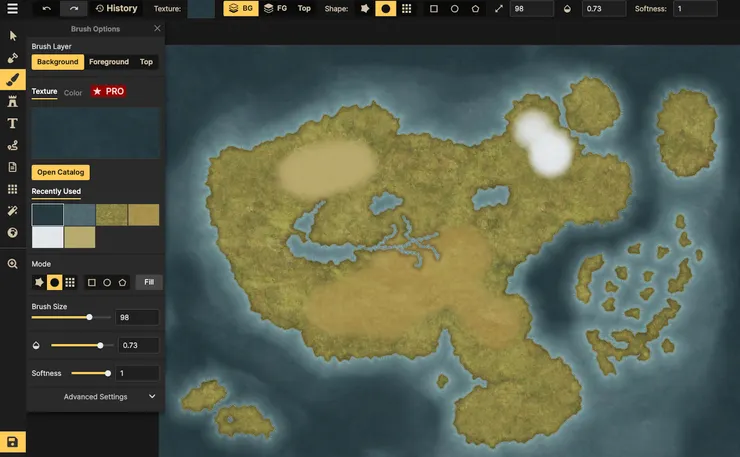Image resolution: width=740 pixels, height=457 pixels.
Task: Choose the Select arrow tool in sidebar
Action: coord(13,36)
